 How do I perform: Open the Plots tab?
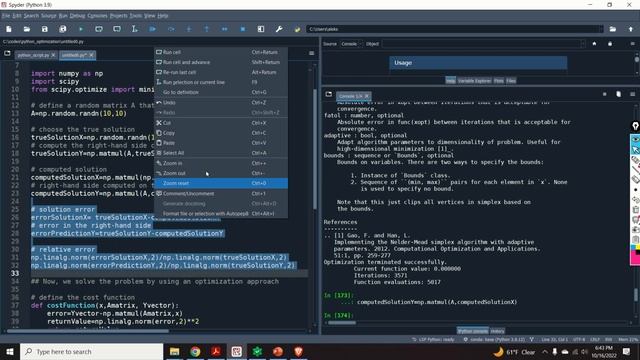tap(499, 81)
